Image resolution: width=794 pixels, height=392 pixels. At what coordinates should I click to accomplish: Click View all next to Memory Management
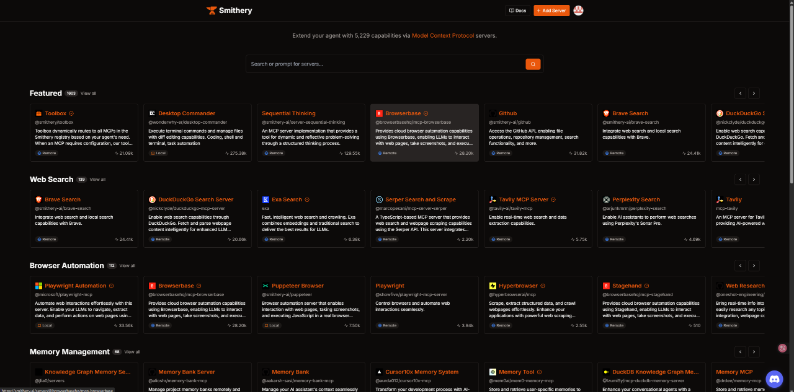click(132, 352)
